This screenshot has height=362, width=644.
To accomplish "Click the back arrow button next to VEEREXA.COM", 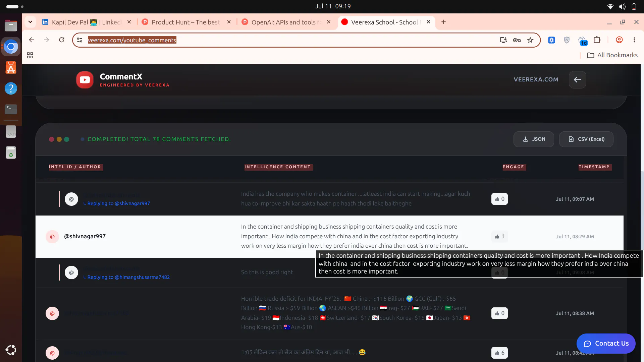I will [x=577, y=80].
